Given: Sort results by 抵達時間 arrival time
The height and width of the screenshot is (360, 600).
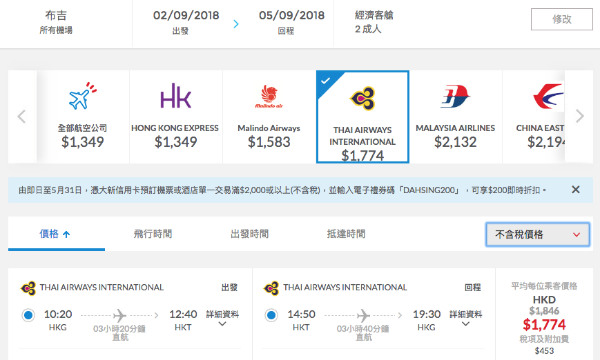Looking at the screenshot, I should [x=346, y=234].
